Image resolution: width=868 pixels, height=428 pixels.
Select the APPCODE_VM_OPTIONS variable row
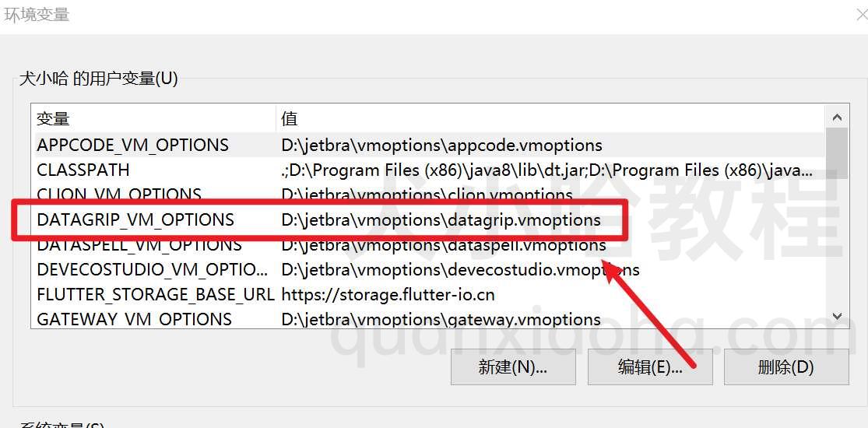(427, 145)
